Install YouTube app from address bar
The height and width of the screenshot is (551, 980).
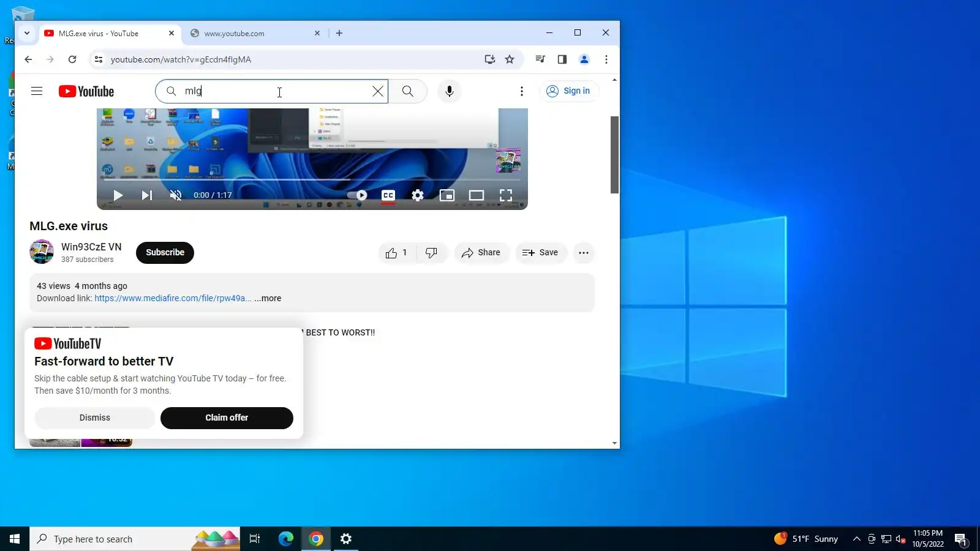tap(490, 59)
